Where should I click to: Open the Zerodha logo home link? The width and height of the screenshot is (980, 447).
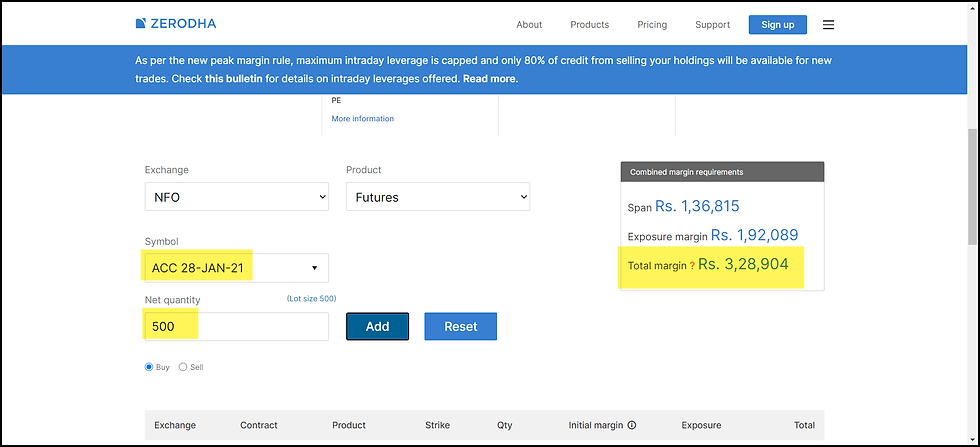click(176, 24)
